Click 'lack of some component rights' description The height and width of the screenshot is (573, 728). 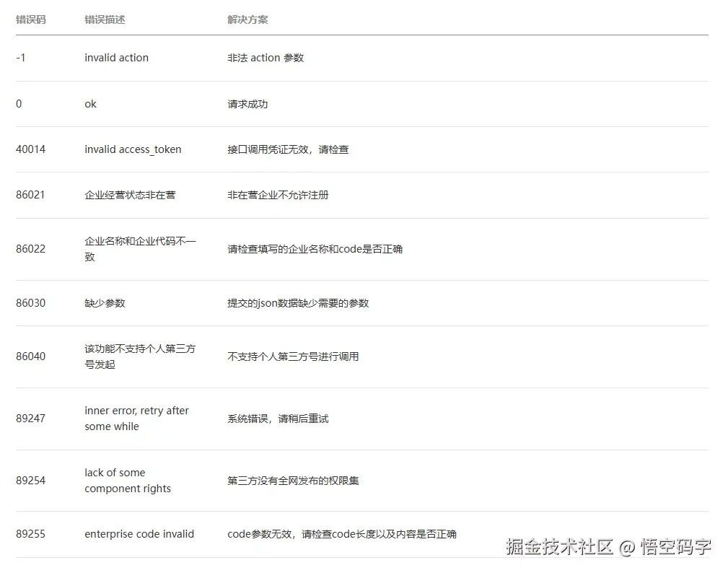(128, 480)
